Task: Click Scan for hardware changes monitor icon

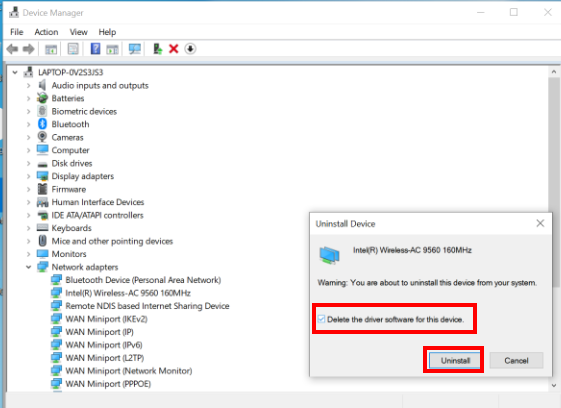Action: (x=135, y=49)
